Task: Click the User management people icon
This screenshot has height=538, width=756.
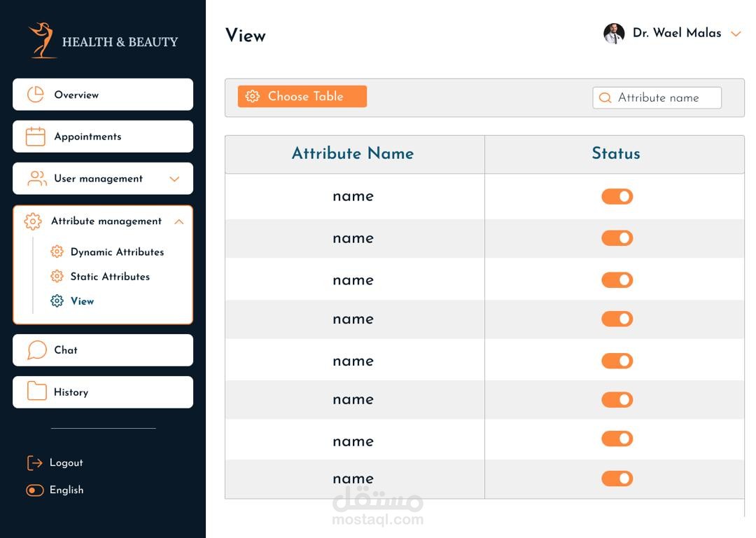Action: tap(36, 179)
